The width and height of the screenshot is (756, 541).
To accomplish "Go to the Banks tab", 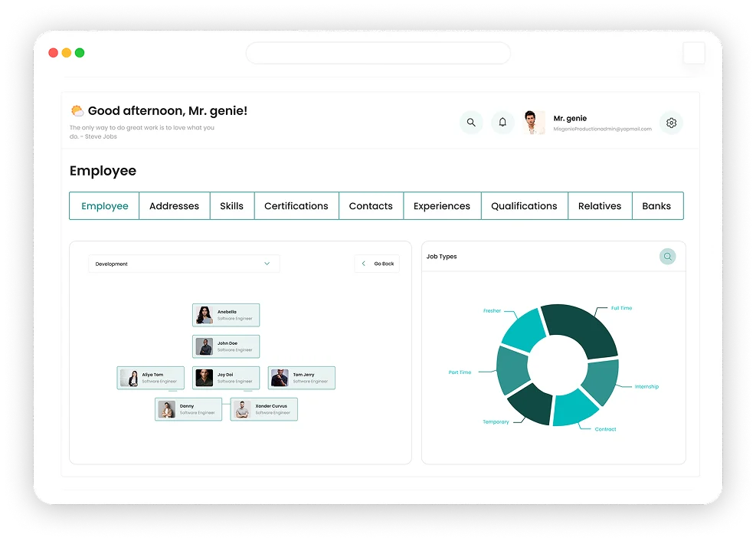I will coord(656,206).
